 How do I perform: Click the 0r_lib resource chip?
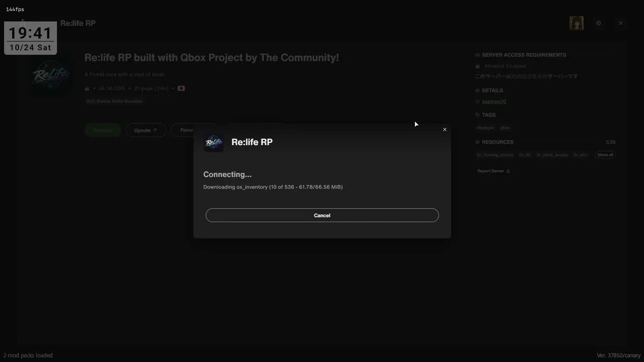point(525,155)
